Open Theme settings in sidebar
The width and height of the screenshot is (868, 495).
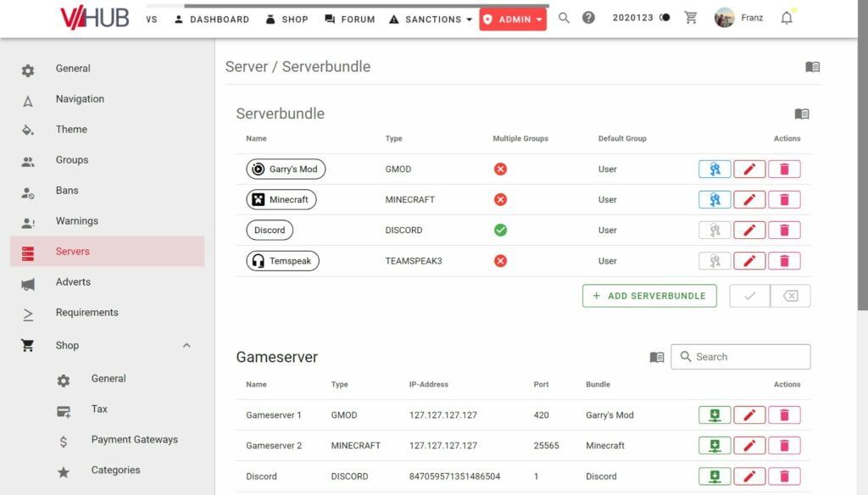(108, 130)
